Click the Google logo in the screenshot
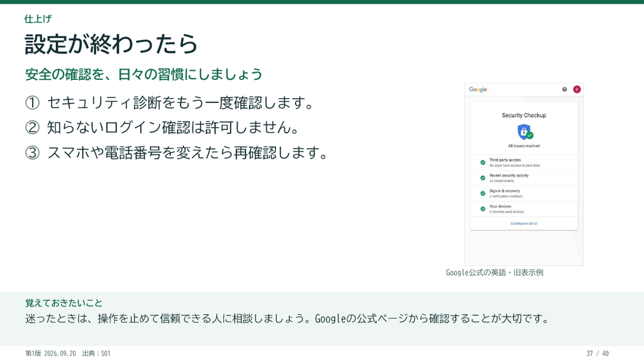The width and height of the screenshot is (644, 362). (x=478, y=89)
